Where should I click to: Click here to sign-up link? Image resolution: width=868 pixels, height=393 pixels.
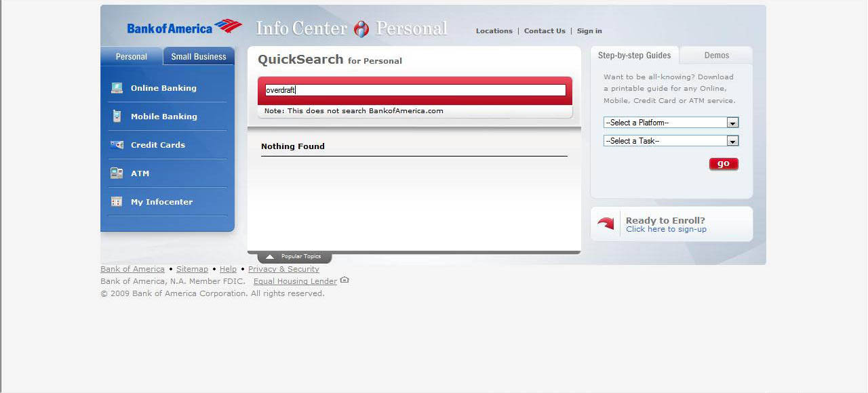[x=666, y=230]
